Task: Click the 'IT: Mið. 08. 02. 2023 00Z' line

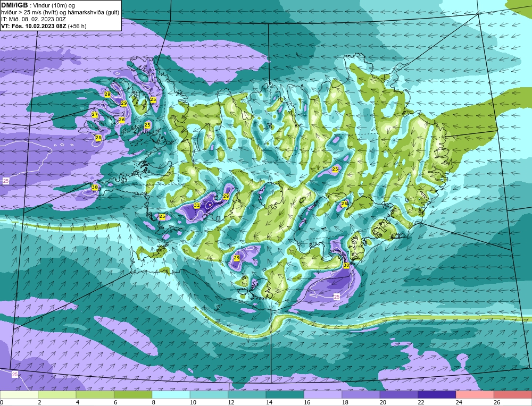Action: click(x=33, y=19)
